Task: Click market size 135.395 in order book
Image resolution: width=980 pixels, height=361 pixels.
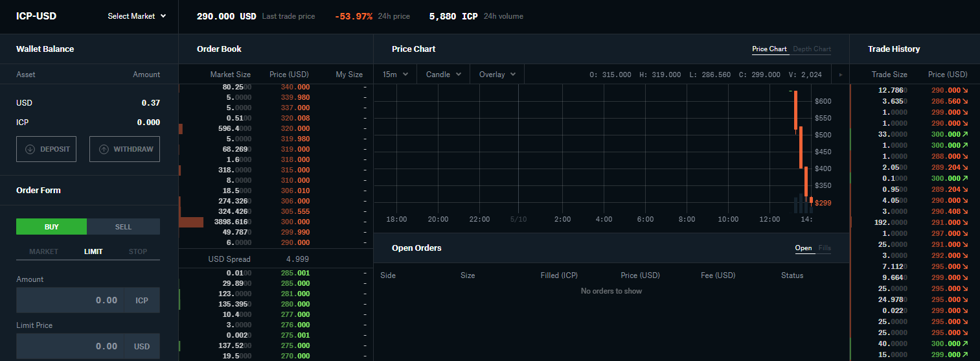Action: [x=234, y=304]
